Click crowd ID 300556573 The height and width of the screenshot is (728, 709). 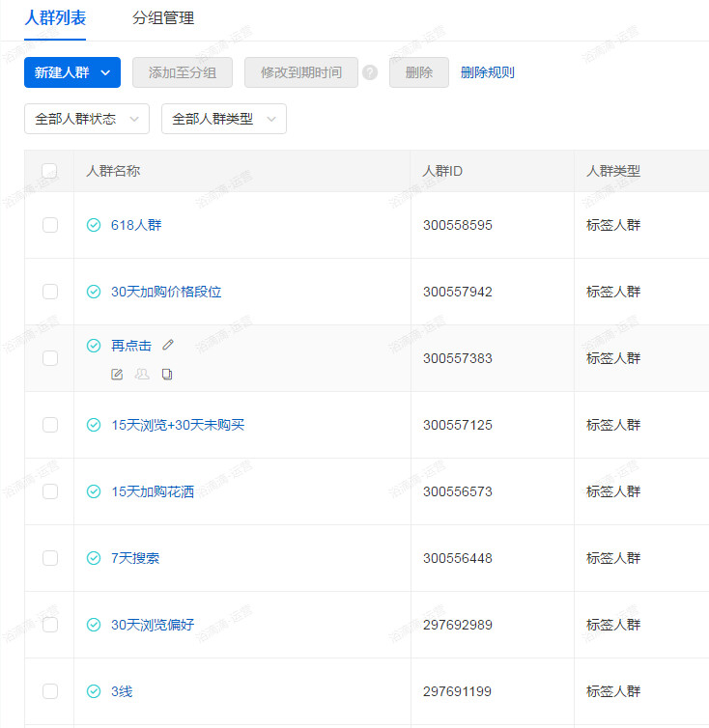[458, 491]
